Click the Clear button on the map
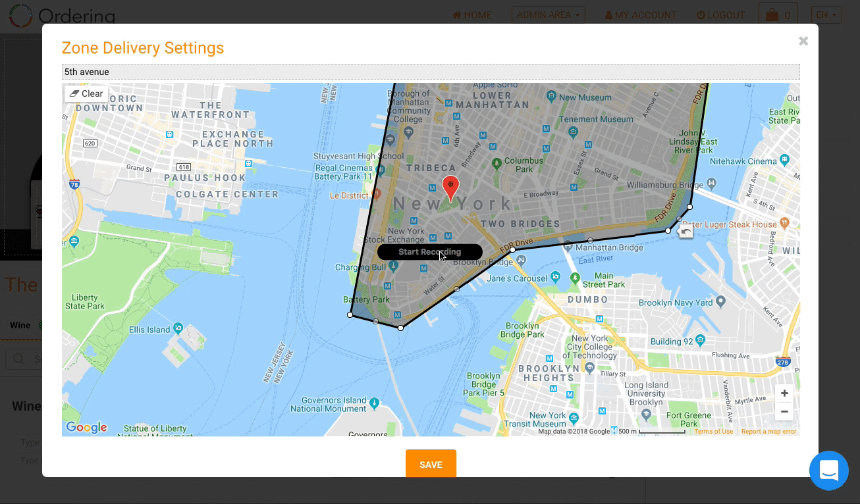 (86, 93)
